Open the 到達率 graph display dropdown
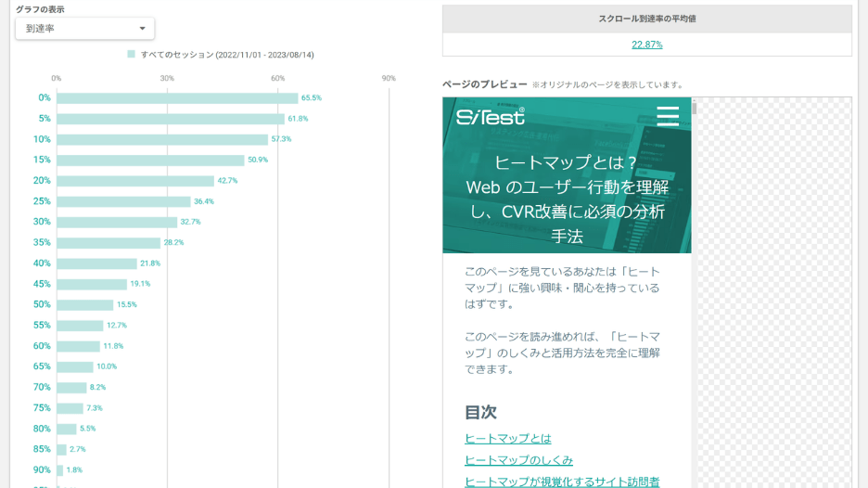This screenshot has width=868, height=488. [84, 28]
